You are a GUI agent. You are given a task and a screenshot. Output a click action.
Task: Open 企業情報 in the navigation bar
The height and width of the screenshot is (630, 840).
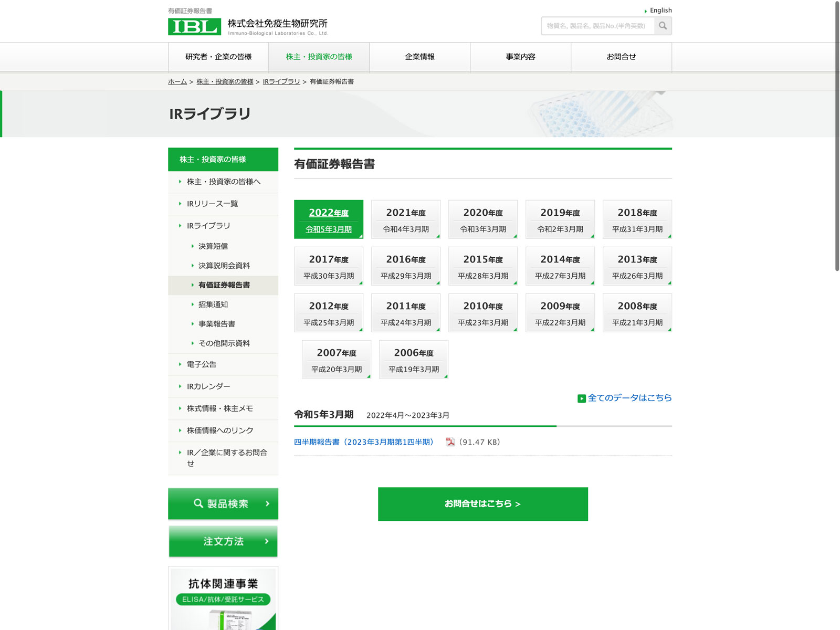point(419,57)
